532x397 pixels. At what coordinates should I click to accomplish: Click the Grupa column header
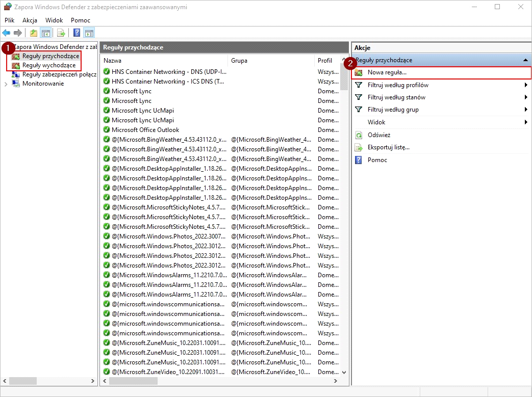(x=271, y=60)
